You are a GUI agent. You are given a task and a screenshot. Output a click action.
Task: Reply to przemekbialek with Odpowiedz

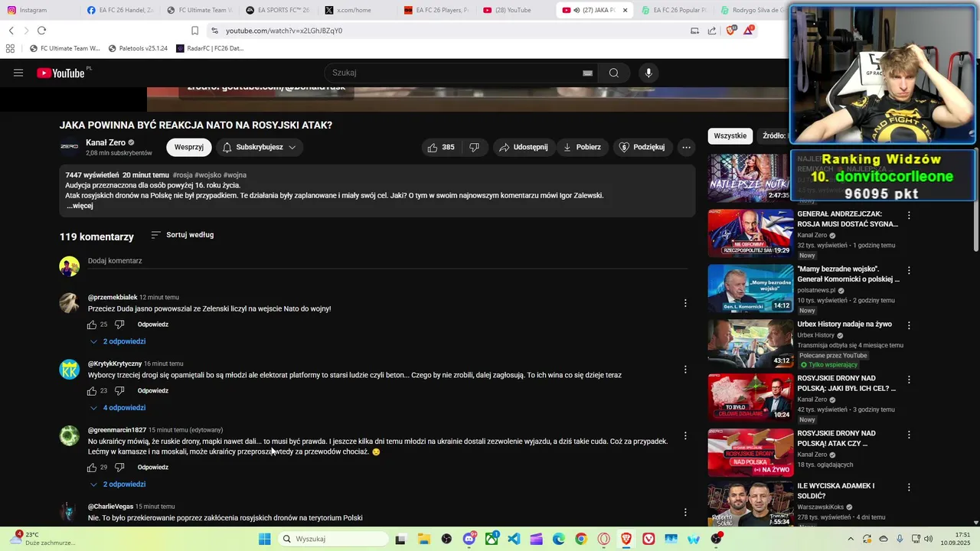pyautogui.click(x=153, y=324)
